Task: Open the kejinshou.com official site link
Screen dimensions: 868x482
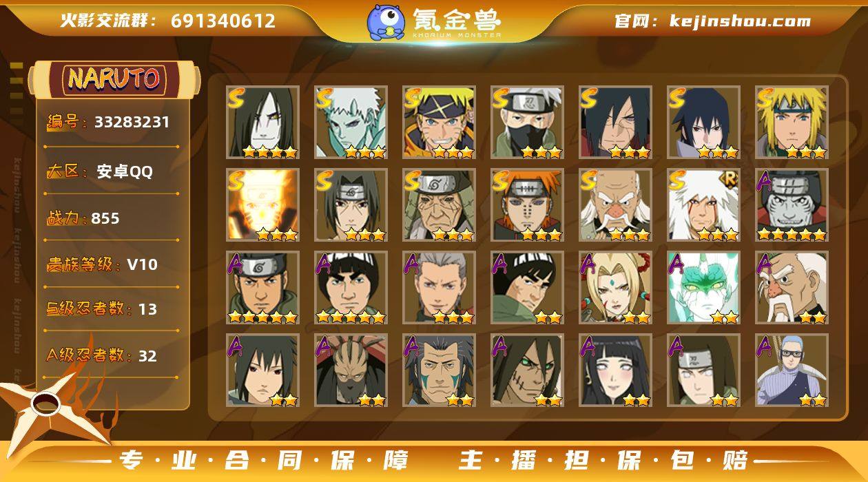Action: coord(740,21)
